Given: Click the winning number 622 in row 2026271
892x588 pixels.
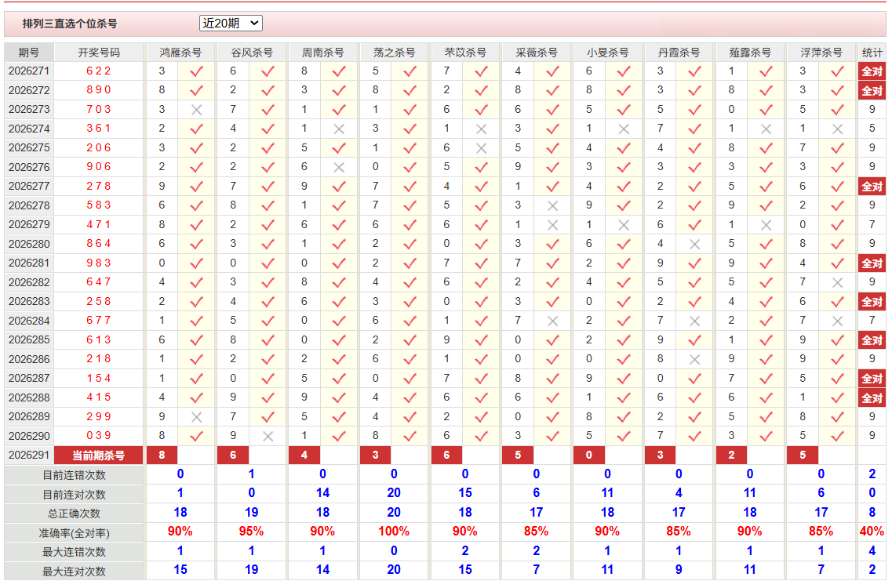Looking at the screenshot, I should pos(98,71).
